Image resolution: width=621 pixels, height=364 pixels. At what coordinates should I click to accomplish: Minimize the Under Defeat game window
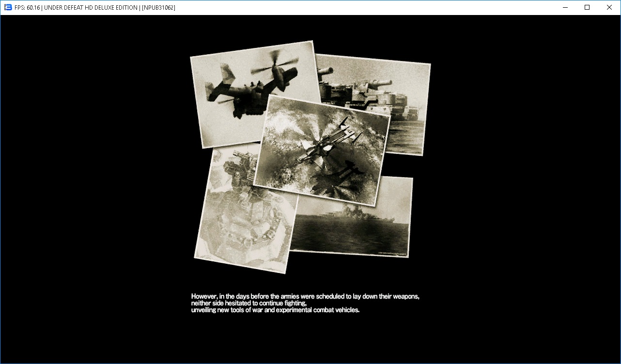tap(565, 7)
